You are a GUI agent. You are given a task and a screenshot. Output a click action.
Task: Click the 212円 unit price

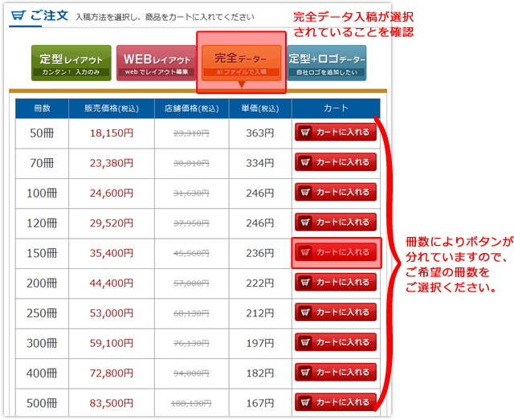pos(260,313)
